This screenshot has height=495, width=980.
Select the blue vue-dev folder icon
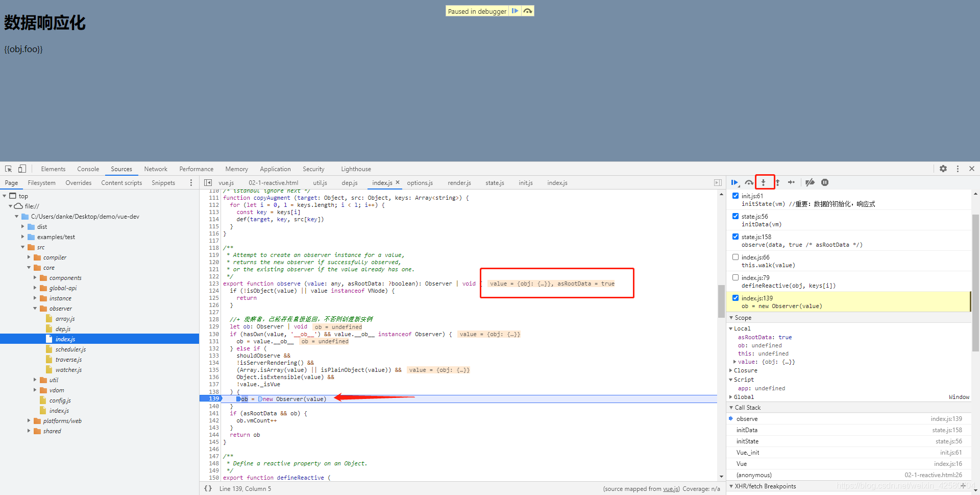coord(25,217)
